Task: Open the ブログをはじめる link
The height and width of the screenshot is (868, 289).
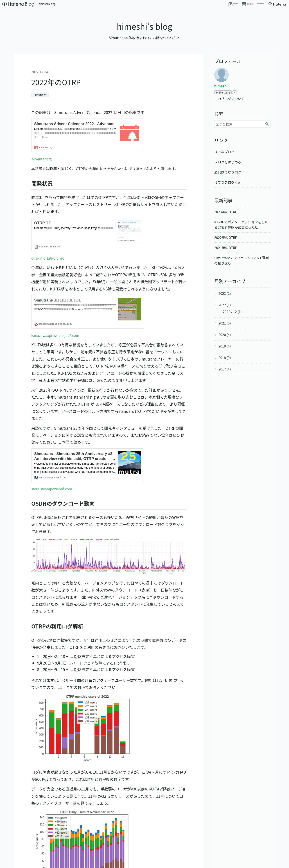Action: click(x=228, y=162)
